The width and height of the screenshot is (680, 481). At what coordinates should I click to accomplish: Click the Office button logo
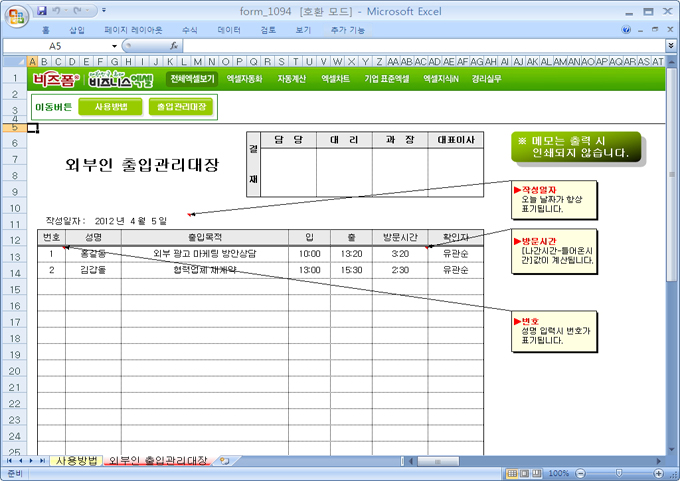[16, 16]
